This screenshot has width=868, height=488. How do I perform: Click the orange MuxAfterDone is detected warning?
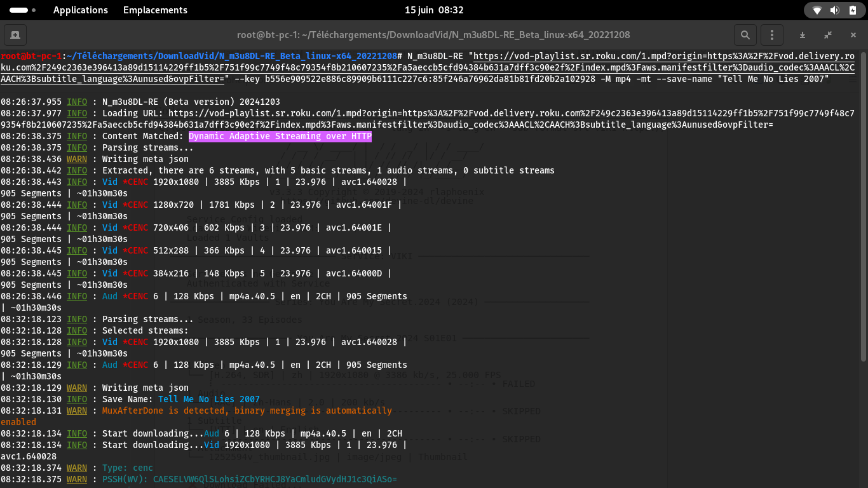(x=247, y=410)
